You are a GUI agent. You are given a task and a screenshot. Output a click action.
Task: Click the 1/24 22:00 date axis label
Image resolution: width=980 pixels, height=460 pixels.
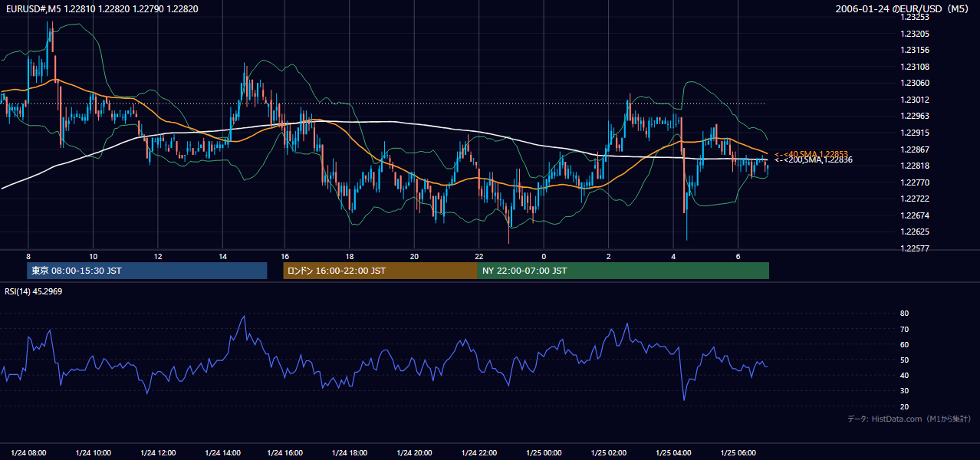[x=479, y=452]
